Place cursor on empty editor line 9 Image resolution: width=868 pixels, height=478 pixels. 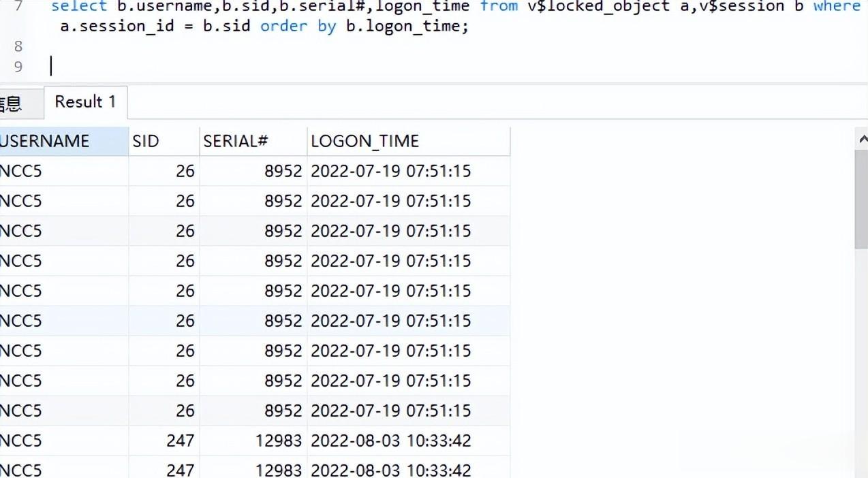click(x=450, y=66)
